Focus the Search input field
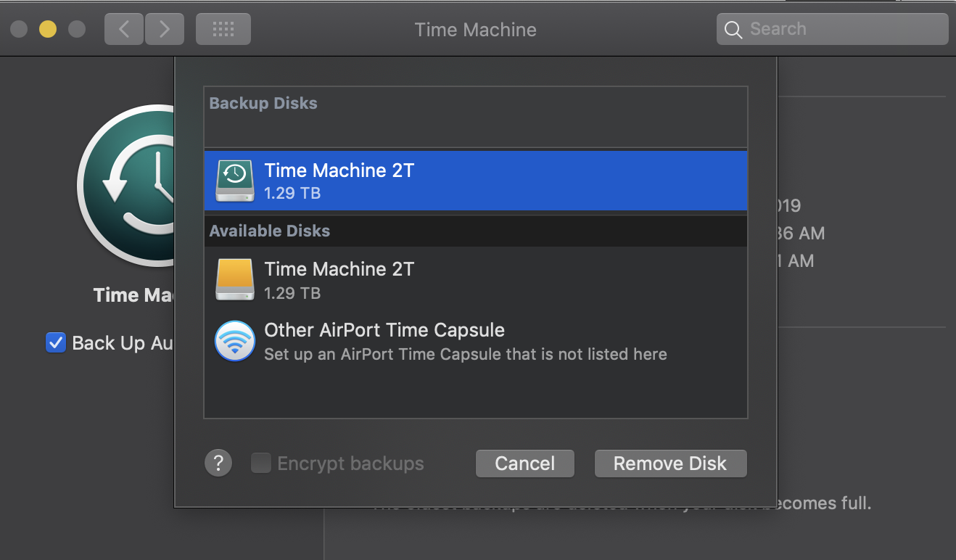The width and height of the screenshot is (956, 560). [841, 30]
